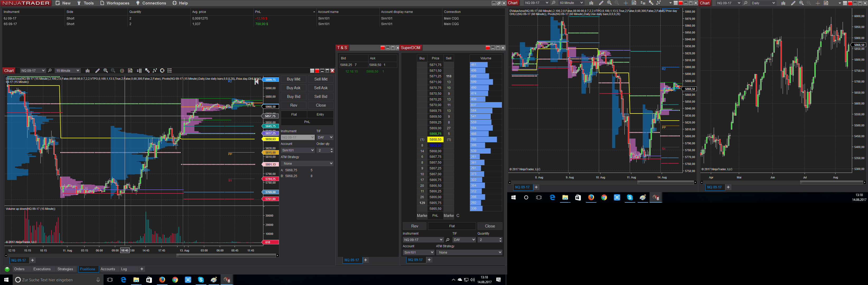Click circular arrow icon in 15 Minute chart toolbar
Viewport: 868px width, 285px height.
[x=162, y=71]
